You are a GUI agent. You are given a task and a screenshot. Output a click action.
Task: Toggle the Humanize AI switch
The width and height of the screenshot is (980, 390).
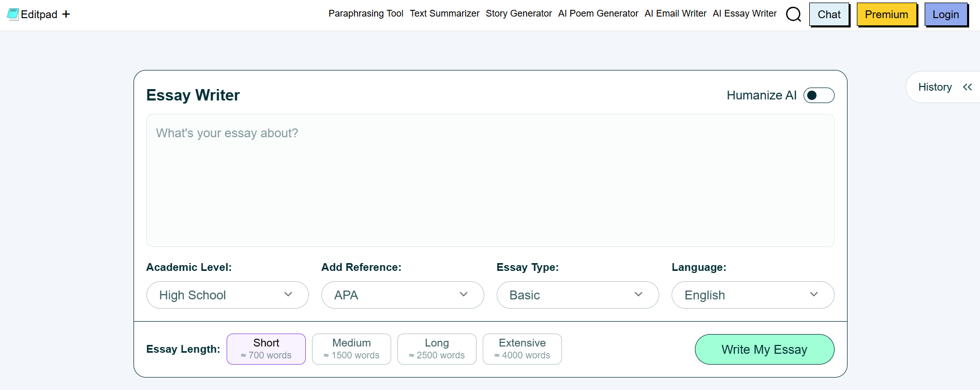819,95
